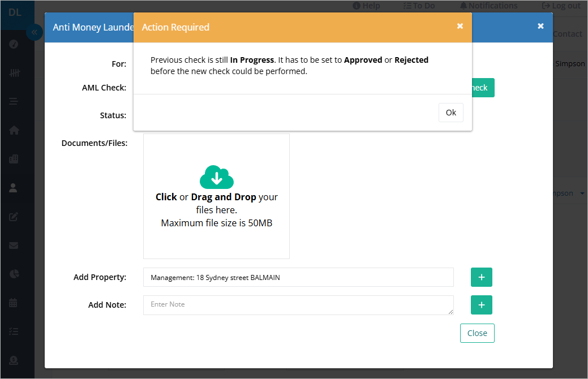The image size is (588, 379).
Task: Expand the dropdown caret next to Simpson
Action: tap(582, 193)
